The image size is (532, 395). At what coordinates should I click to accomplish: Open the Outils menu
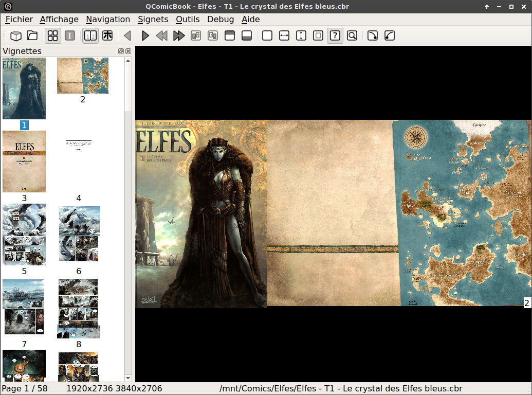(188, 20)
